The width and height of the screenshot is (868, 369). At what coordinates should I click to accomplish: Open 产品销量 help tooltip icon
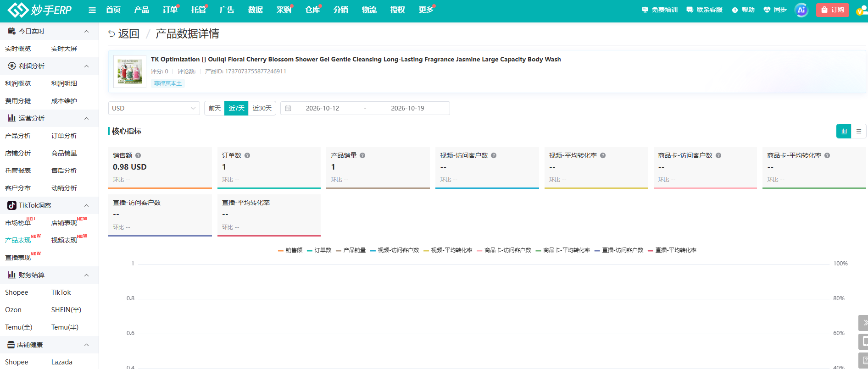362,155
